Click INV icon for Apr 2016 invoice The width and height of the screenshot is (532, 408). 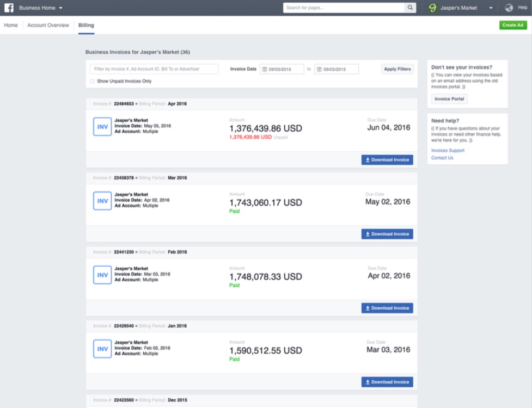tap(102, 127)
